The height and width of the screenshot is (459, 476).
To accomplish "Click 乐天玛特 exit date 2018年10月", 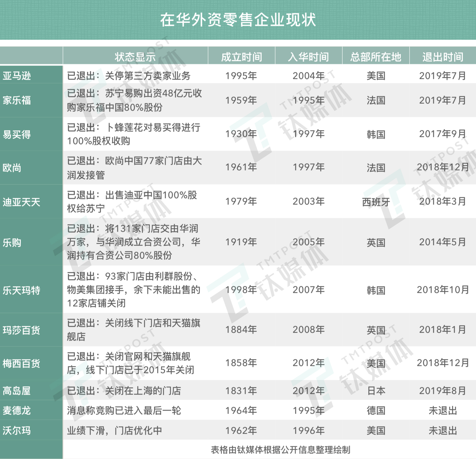I will (443, 290).
